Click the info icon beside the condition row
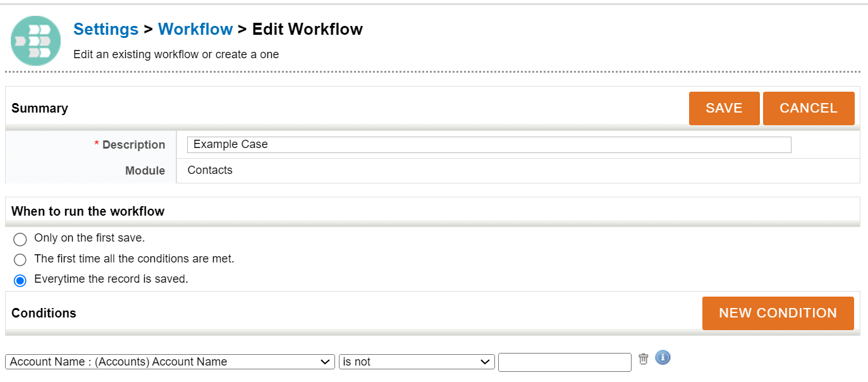 pos(662,357)
